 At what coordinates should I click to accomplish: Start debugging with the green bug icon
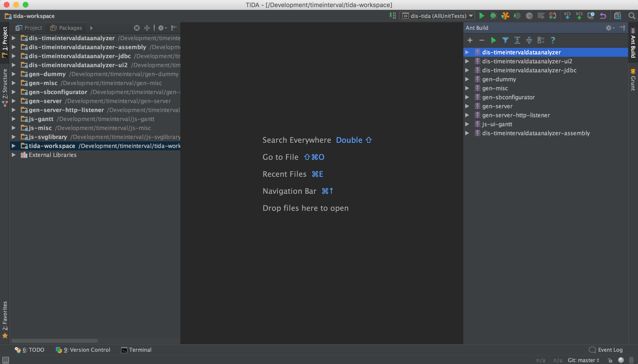[x=493, y=16]
